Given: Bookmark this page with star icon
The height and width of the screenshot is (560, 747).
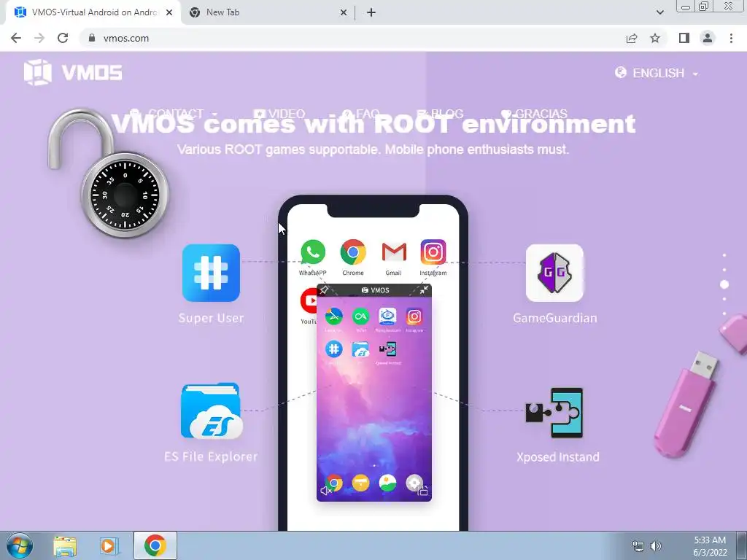Looking at the screenshot, I should [655, 38].
